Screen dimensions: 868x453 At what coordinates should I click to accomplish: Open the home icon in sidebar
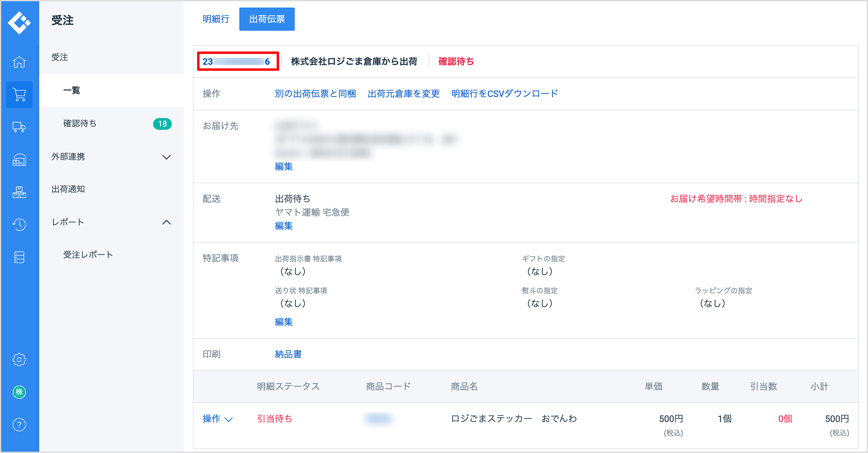(x=19, y=62)
